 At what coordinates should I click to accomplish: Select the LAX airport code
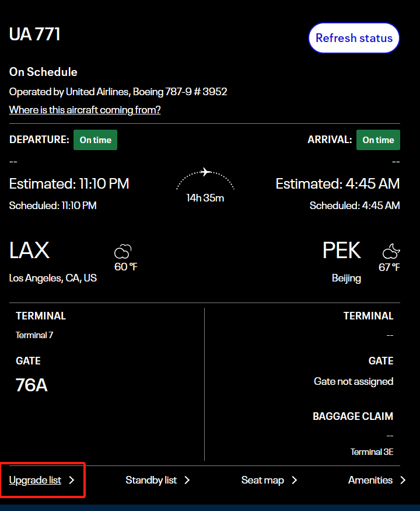[x=29, y=251]
